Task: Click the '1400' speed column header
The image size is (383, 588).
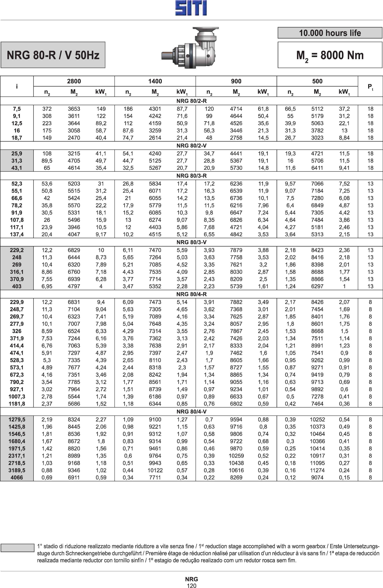Action: click(x=155, y=81)
